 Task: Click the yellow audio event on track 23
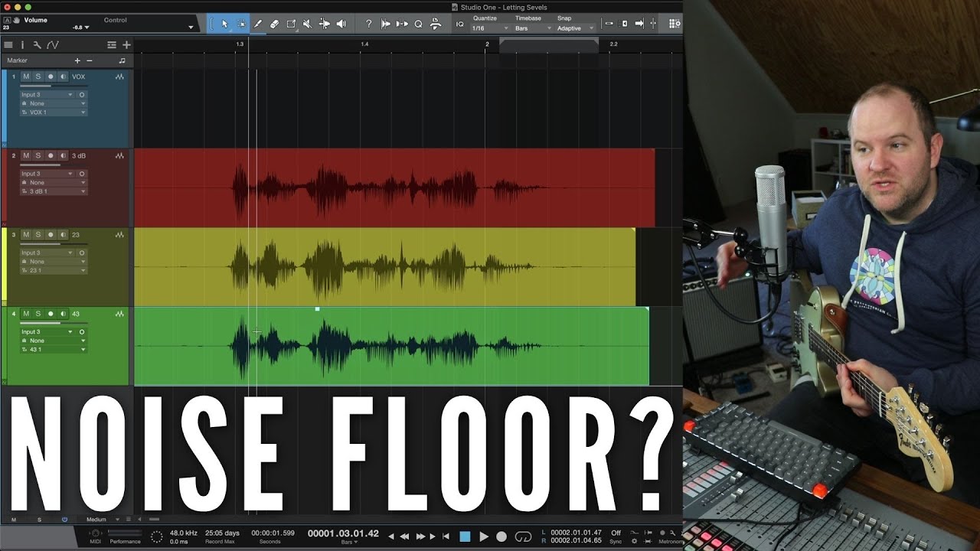[x=384, y=267]
